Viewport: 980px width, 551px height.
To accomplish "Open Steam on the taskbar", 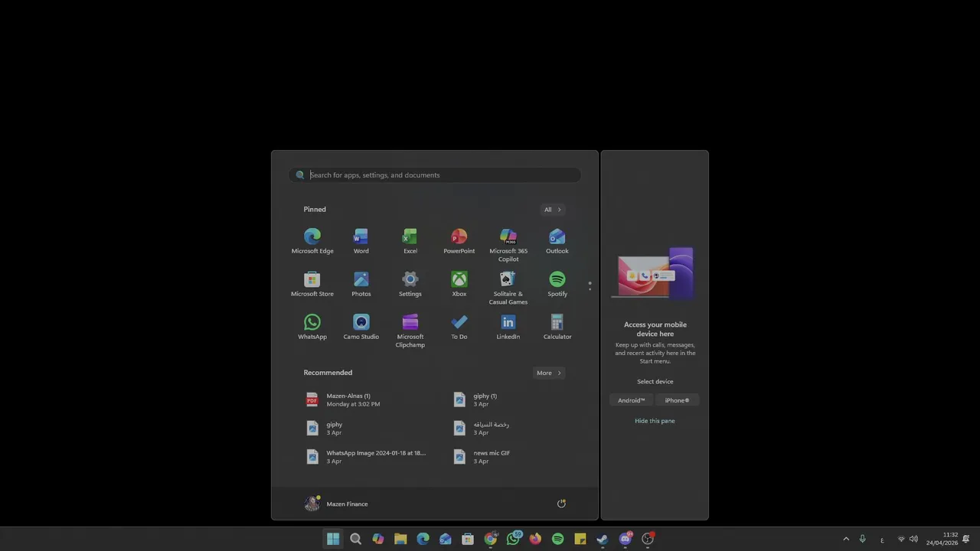I will (603, 539).
